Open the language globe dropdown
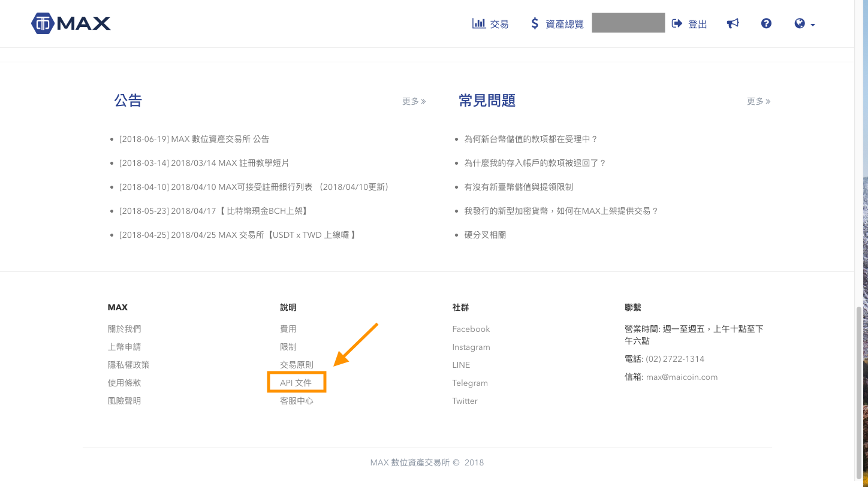The width and height of the screenshot is (868, 487). point(804,24)
